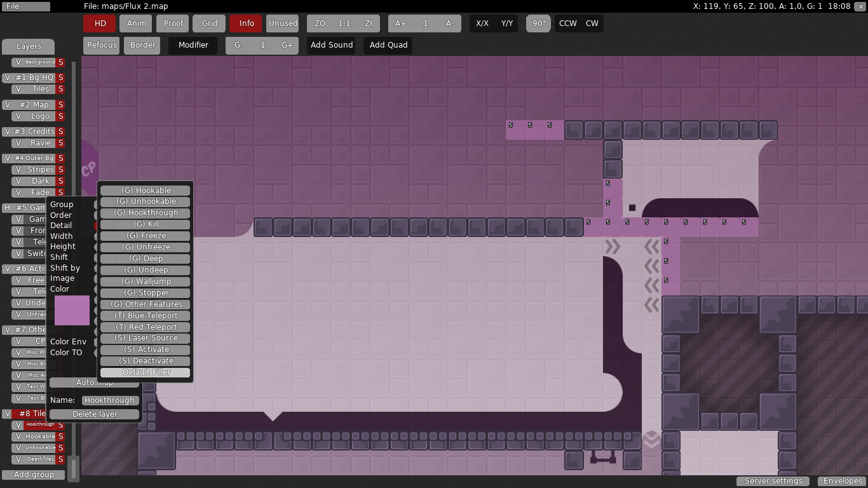Select the (T) Blue Teleport entry
The image size is (868, 488).
[145, 316]
